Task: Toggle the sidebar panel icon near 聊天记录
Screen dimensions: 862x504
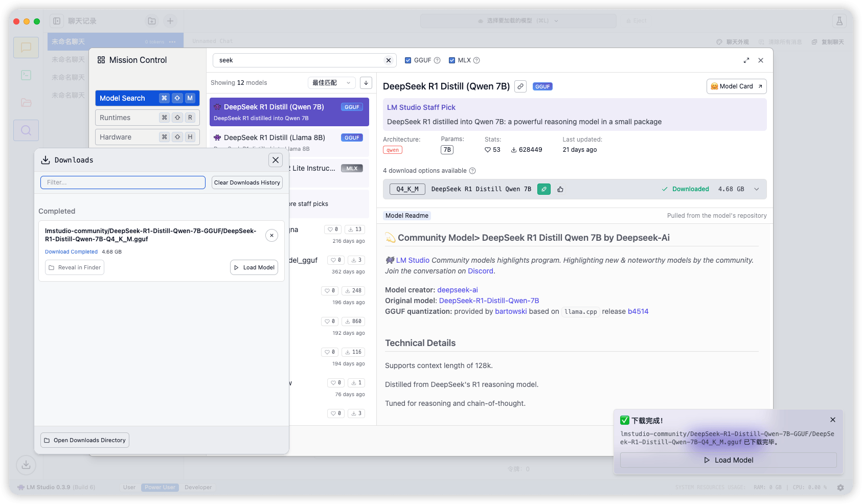Action: click(57, 21)
